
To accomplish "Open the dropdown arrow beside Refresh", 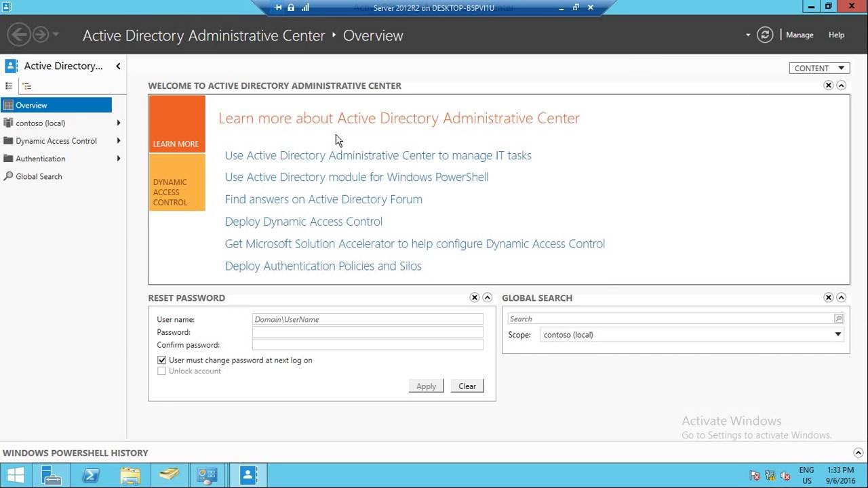I will point(748,35).
